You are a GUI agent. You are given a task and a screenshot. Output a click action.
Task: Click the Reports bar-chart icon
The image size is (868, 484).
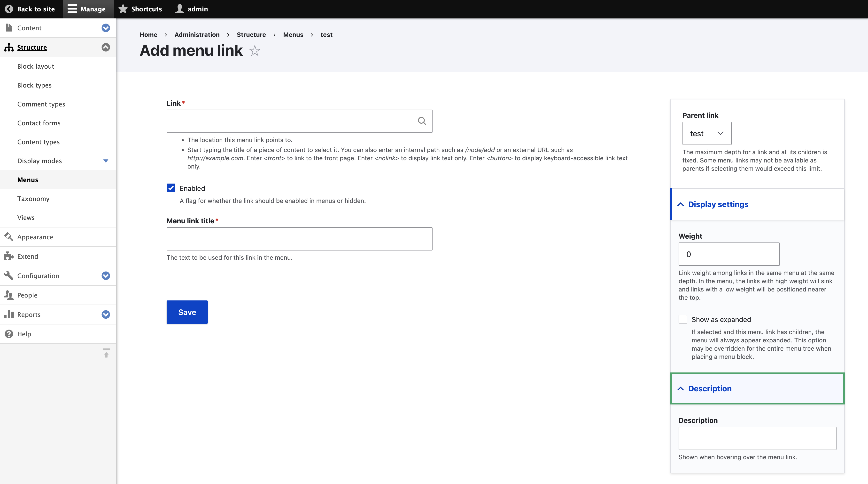(9, 314)
